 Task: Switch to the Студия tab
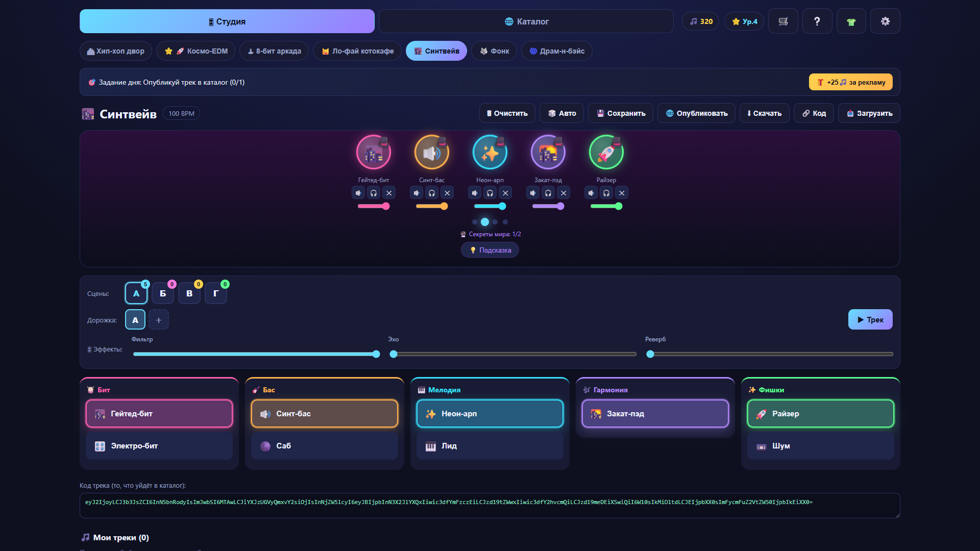click(227, 21)
